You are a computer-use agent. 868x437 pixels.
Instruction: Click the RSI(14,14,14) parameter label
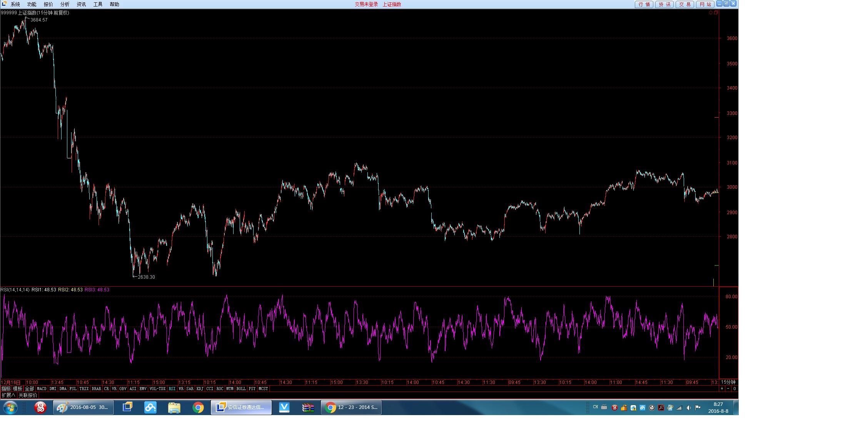click(x=15, y=290)
